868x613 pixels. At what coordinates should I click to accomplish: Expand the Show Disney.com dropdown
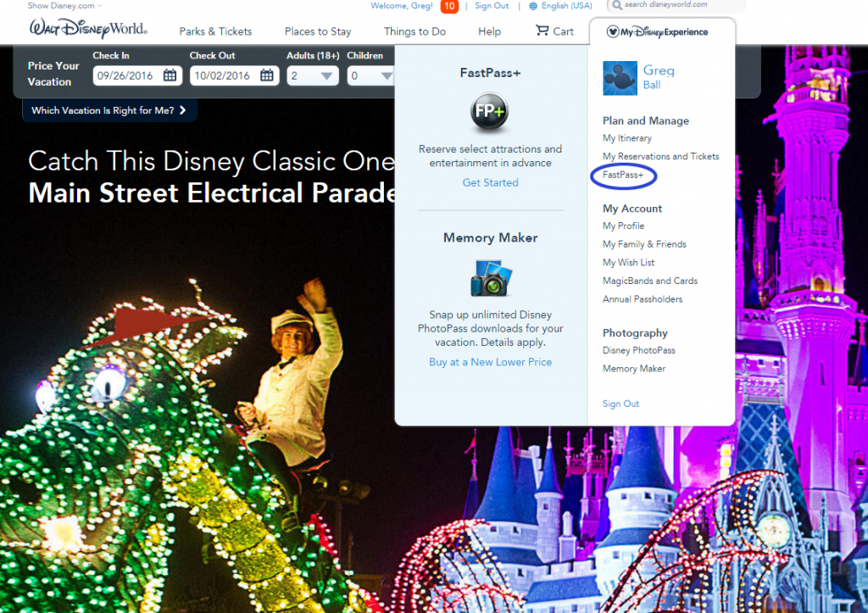point(64,6)
